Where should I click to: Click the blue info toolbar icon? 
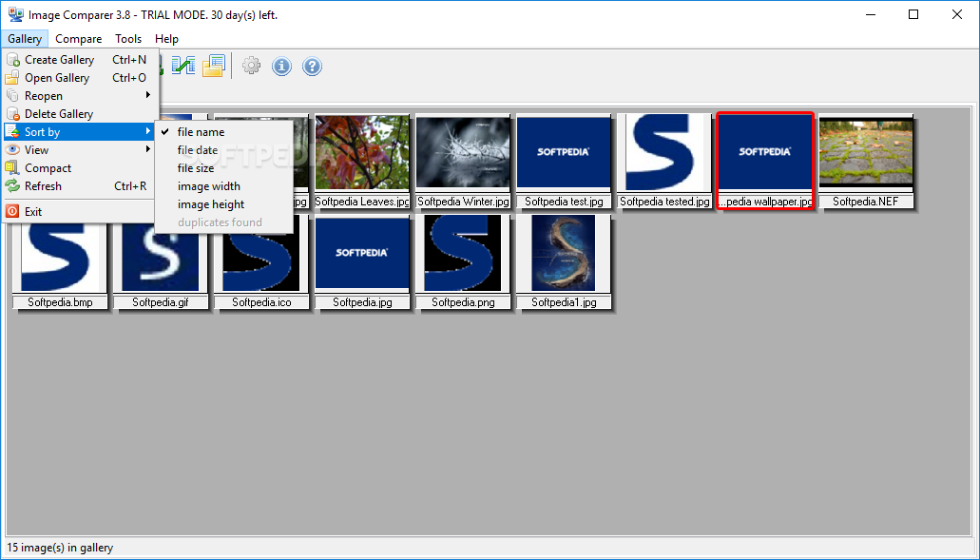(282, 66)
